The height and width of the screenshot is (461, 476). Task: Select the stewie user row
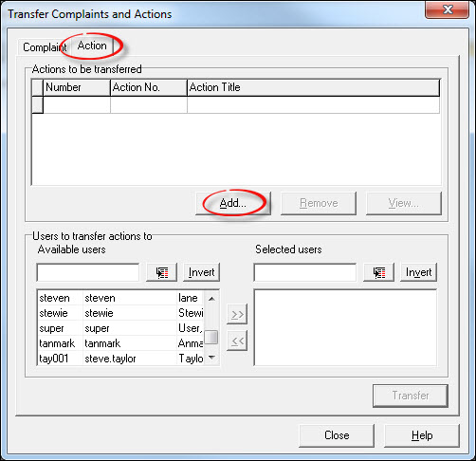click(x=120, y=313)
